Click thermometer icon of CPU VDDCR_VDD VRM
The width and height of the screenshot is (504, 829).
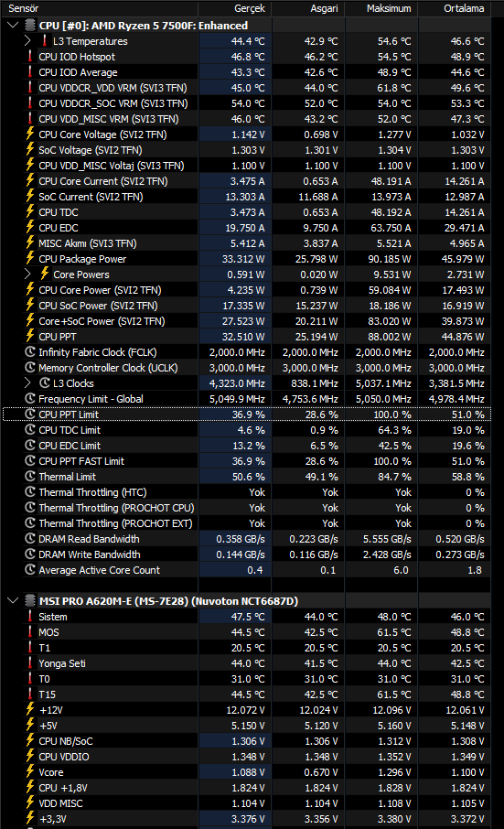click(x=30, y=87)
